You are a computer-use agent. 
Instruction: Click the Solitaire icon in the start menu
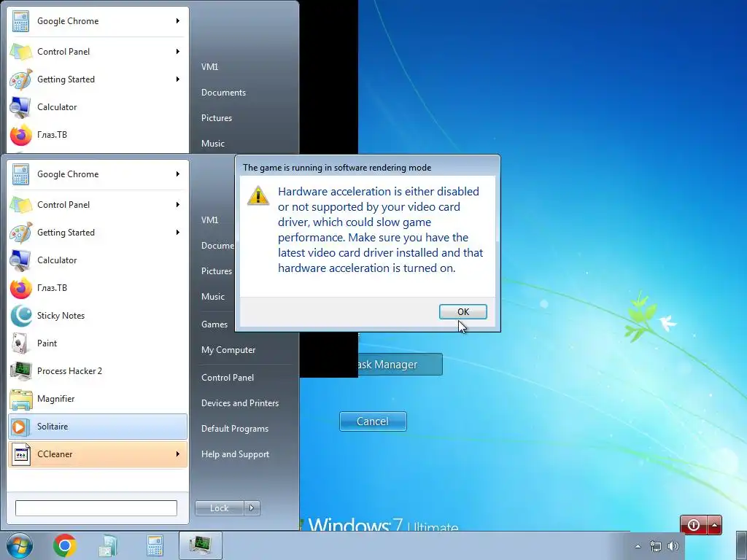(x=19, y=427)
